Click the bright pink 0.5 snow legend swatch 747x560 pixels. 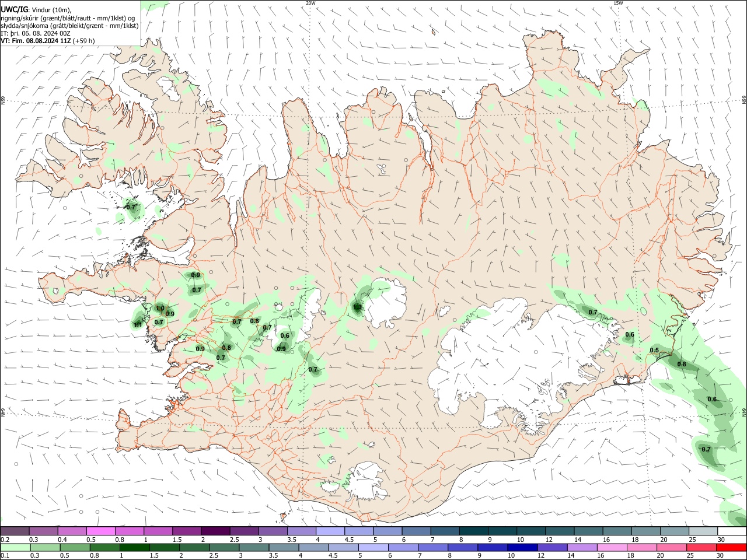100,531
